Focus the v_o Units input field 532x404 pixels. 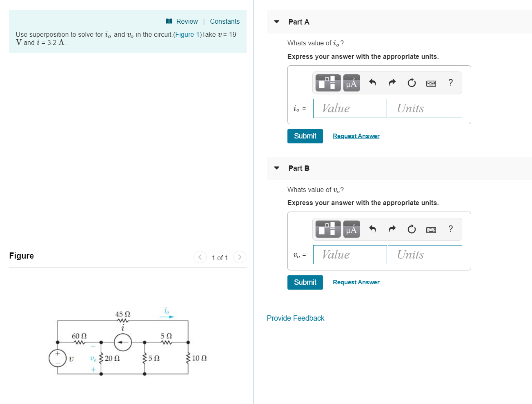(425, 254)
